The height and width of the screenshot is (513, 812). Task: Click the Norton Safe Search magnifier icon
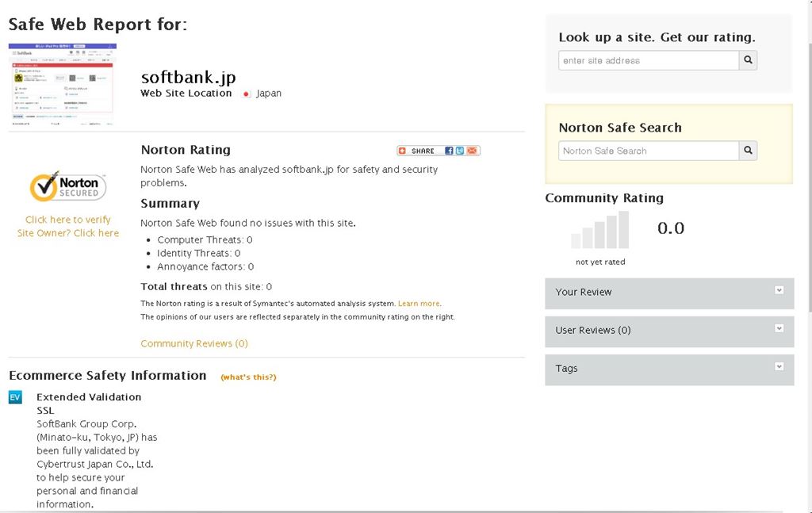point(748,151)
